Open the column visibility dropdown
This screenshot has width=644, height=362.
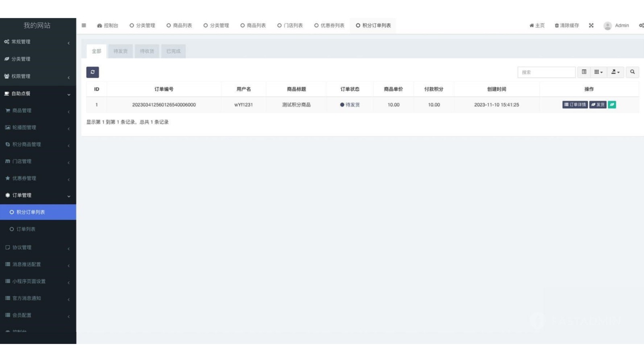tap(599, 72)
